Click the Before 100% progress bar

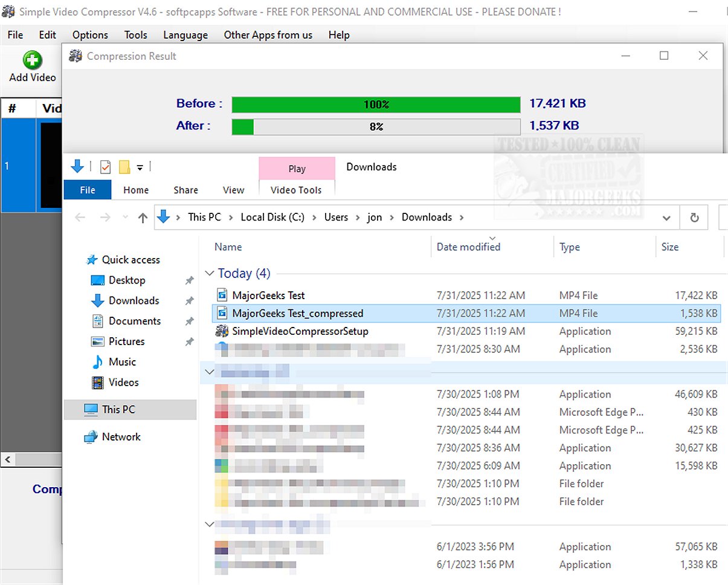tap(376, 105)
